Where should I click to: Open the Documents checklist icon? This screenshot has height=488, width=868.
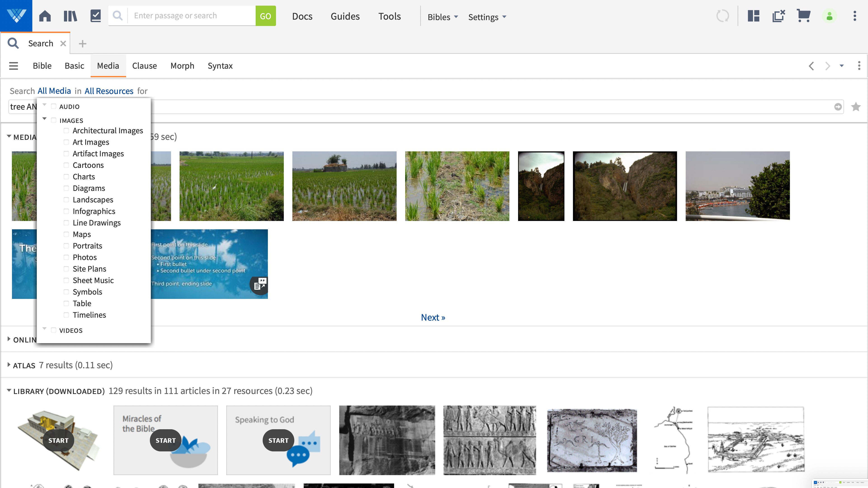[x=96, y=16]
